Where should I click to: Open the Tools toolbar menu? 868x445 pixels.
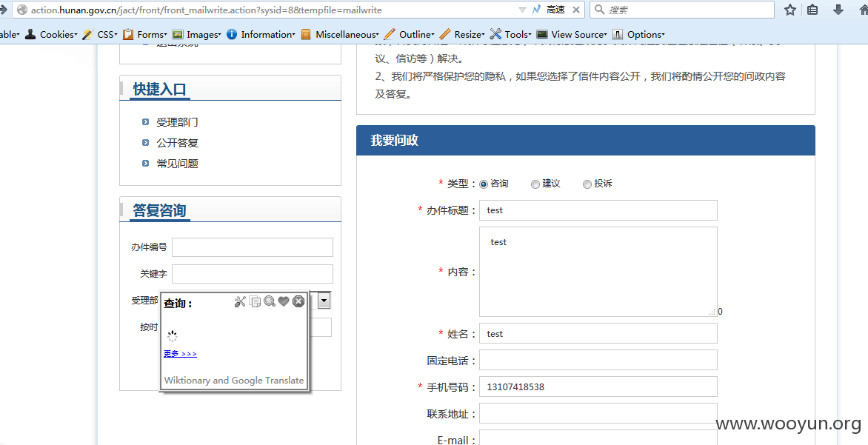(511, 34)
